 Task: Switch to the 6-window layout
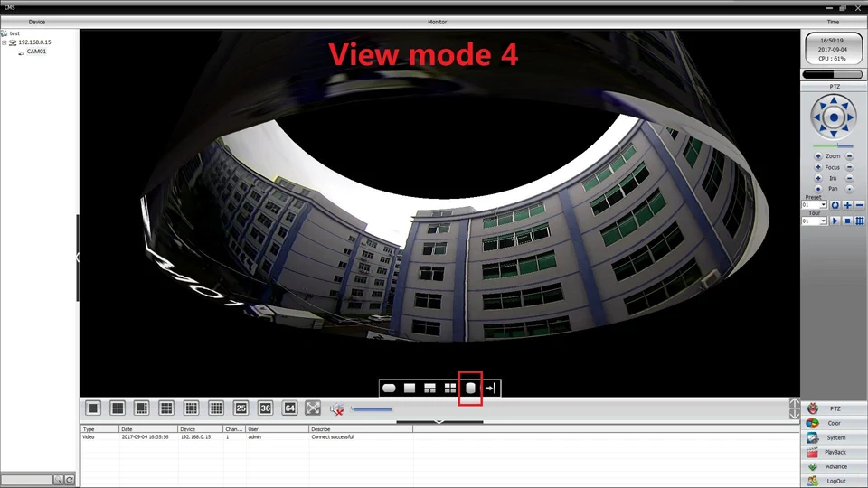pos(142,408)
